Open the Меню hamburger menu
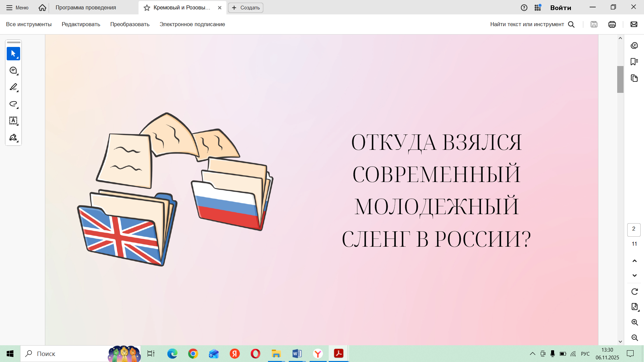 click(x=17, y=7)
